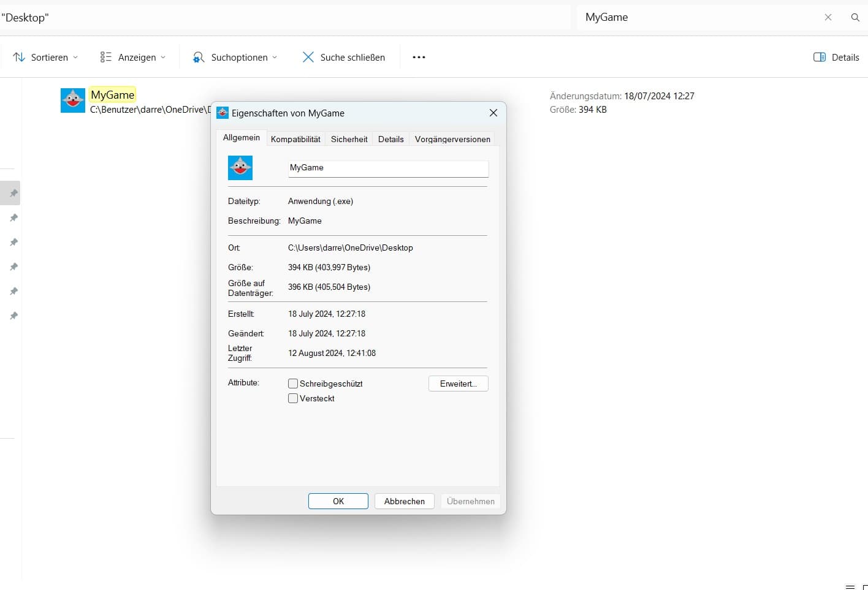Click the Anwendung (.exe) file type text
Image resolution: width=868 pixels, height=590 pixels.
tap(321, 201)
